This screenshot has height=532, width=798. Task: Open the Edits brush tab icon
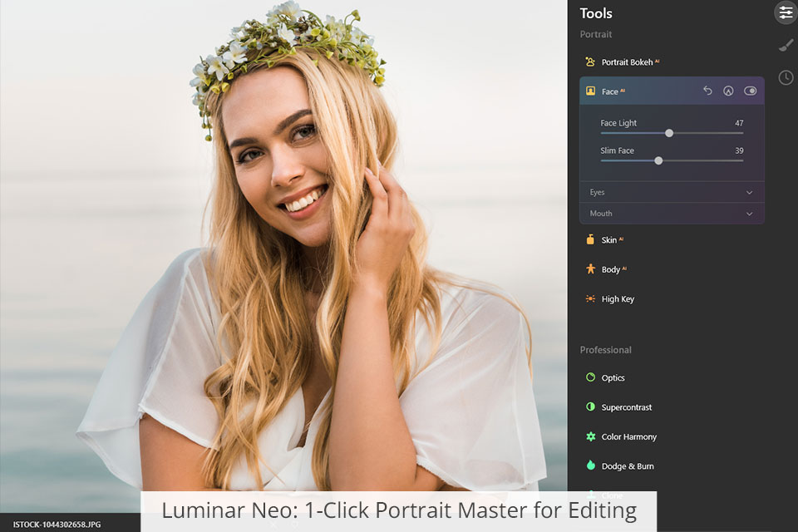click(x=786, y=46)
